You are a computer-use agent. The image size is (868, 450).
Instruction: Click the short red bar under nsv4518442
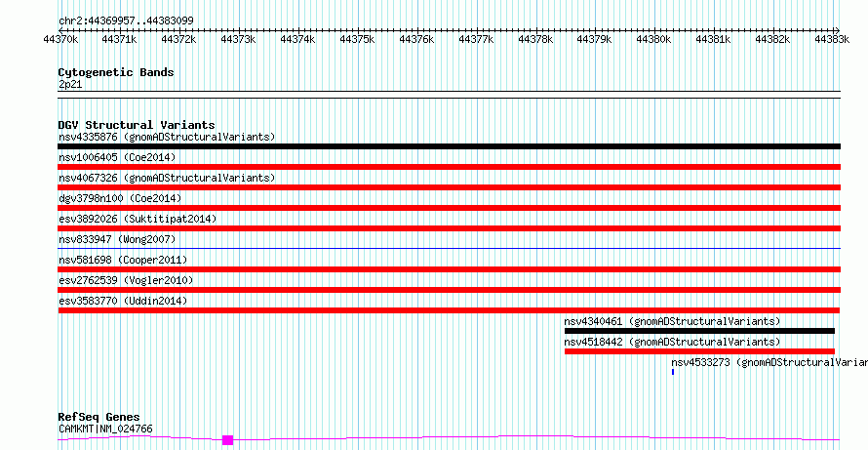click(x=699, y=351)
